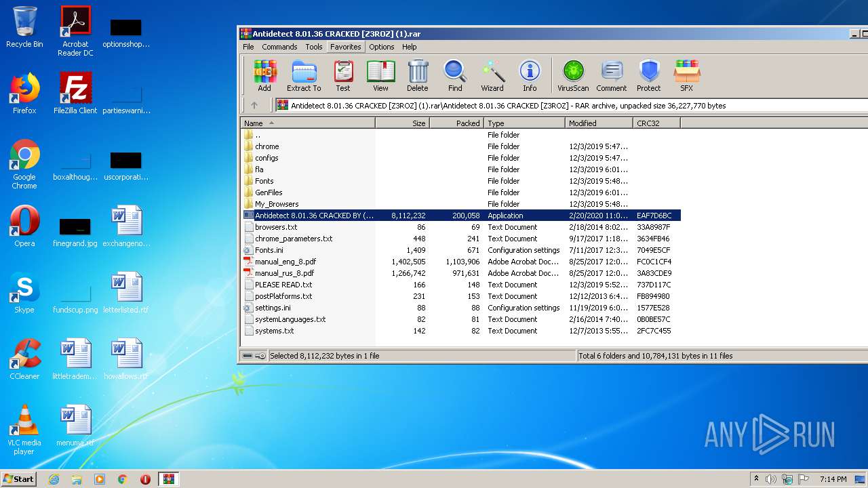Click the Add toolbar icon in WinRAR
Image resolution: width=868 pixels, height=488 pixels.
(264, 75)
